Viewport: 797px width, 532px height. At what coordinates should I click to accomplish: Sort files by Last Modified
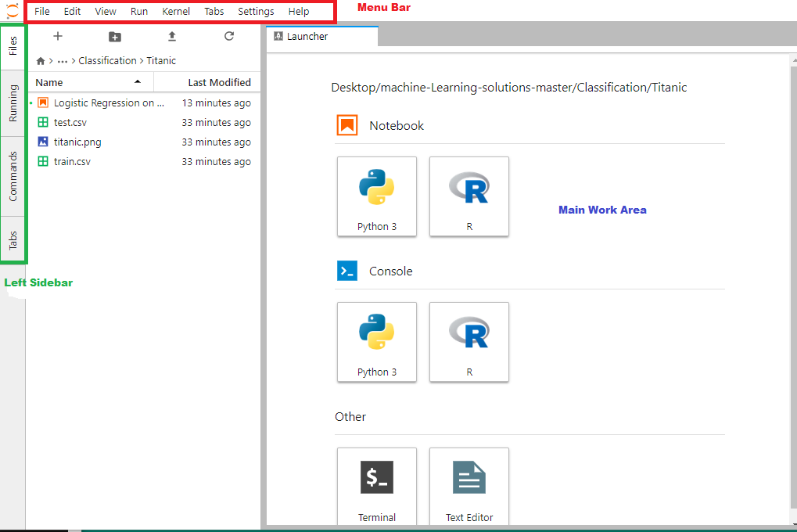219,82
